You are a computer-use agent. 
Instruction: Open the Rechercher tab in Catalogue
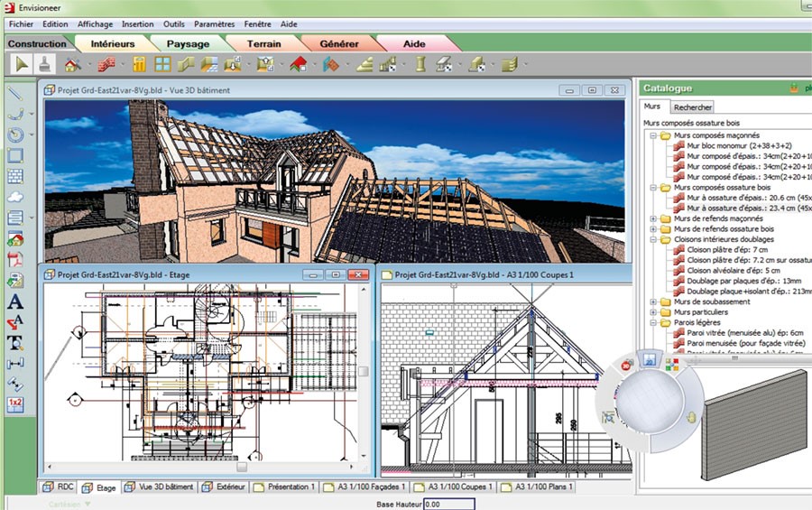[692, 107]
